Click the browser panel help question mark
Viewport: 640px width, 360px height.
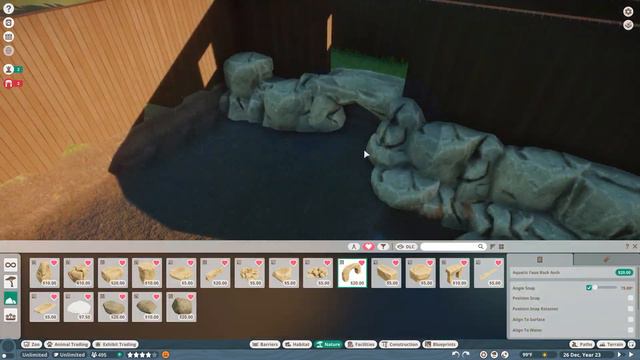[x=627, y=247]
